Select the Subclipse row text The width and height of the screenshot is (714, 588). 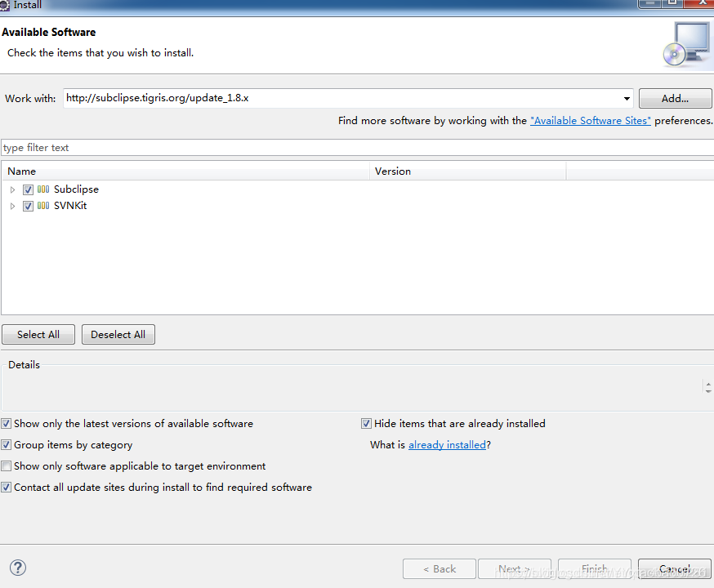pyautogui.click(x=76, y=189)
